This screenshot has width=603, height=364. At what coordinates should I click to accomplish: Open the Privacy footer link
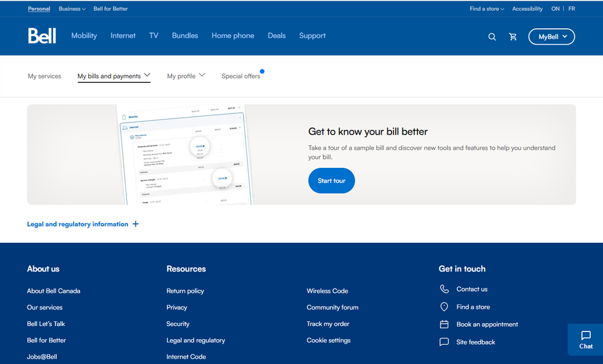176,307
